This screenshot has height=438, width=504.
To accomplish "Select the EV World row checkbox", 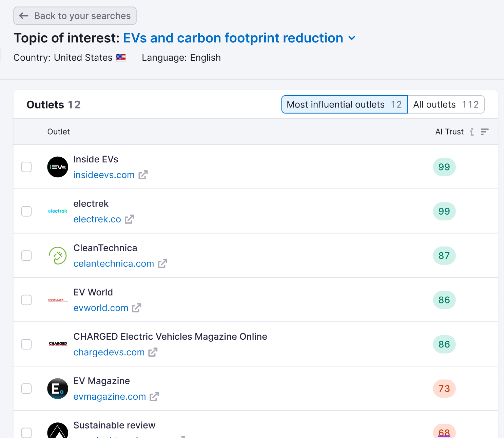I will click(x=26, y=300).
